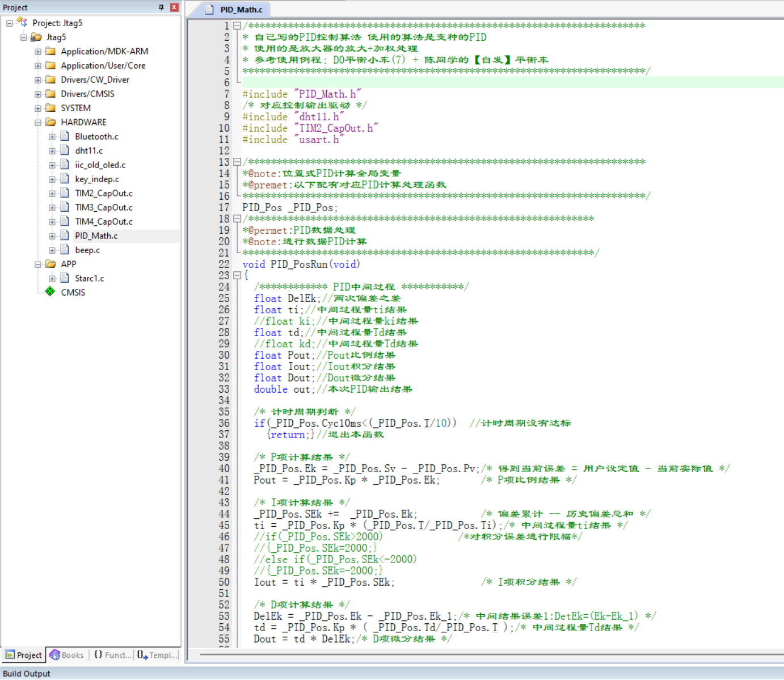This screenshot has width=784, height=680.
Task: Expand the dht11.c file dependencies
Action: (x=52, y=151)
